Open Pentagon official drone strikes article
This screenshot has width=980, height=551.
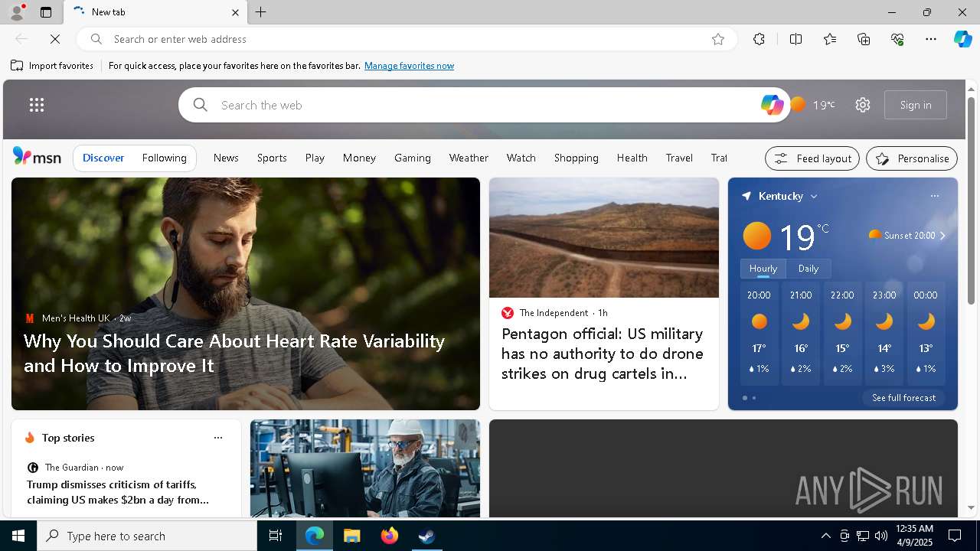click(x=603, y=354)
